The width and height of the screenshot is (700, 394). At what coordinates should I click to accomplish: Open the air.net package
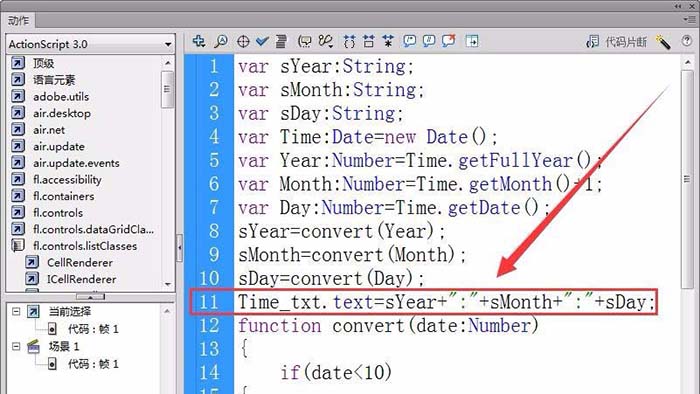tap(49, 130)
